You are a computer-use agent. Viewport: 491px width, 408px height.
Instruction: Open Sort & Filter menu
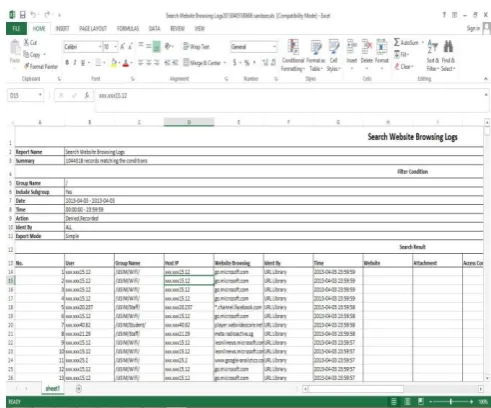(x=433, y=55)
